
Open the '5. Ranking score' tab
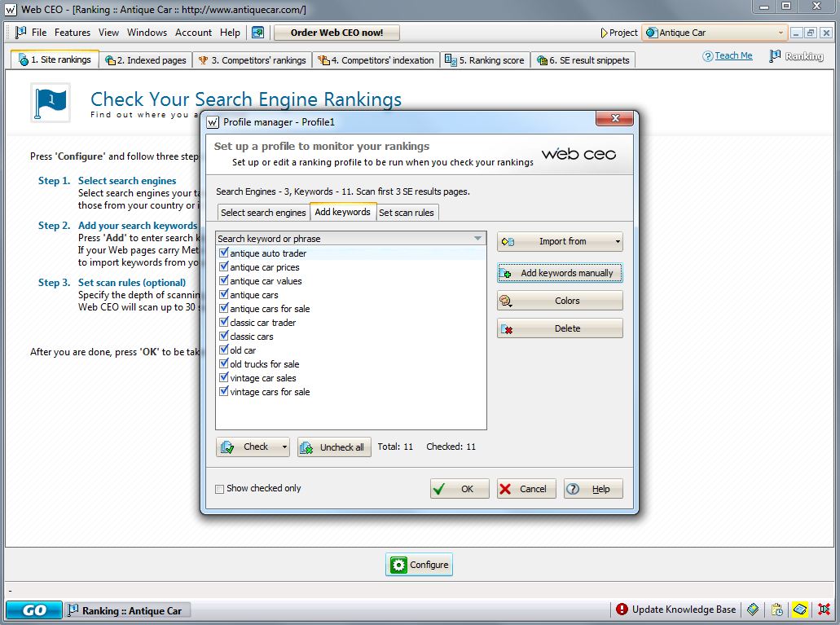pyautogui.click(x=485, y=60)
